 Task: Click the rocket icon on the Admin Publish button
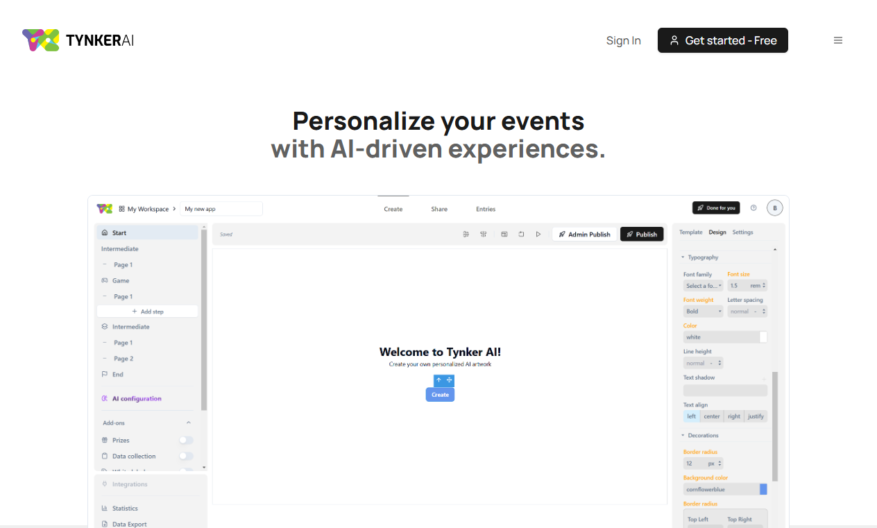(x=562, y=234)
